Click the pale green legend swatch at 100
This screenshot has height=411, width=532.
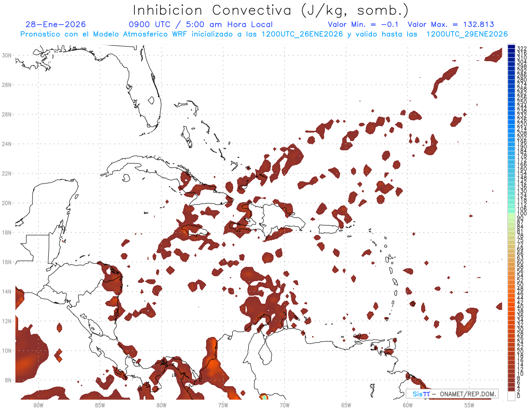click(x=511, y=215)
